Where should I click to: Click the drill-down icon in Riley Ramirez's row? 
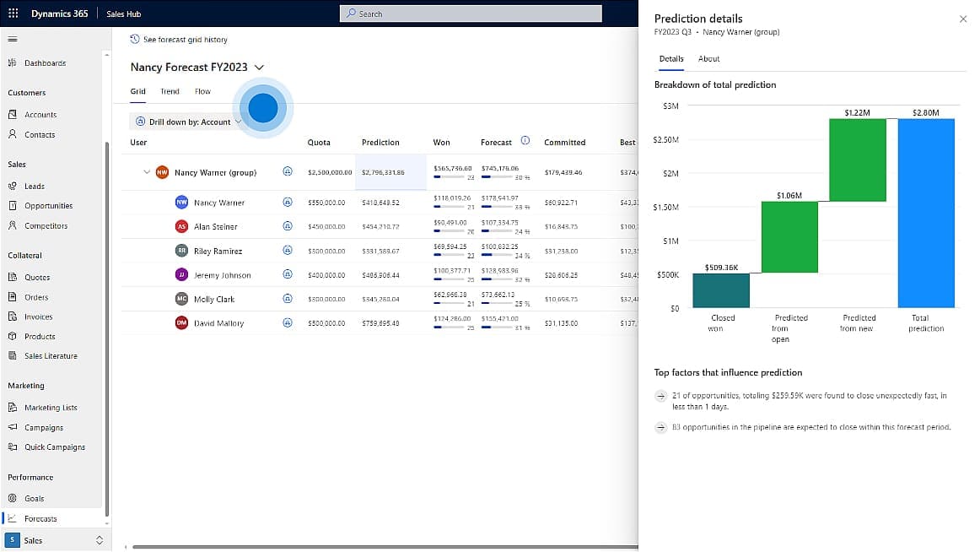point(288,250)
